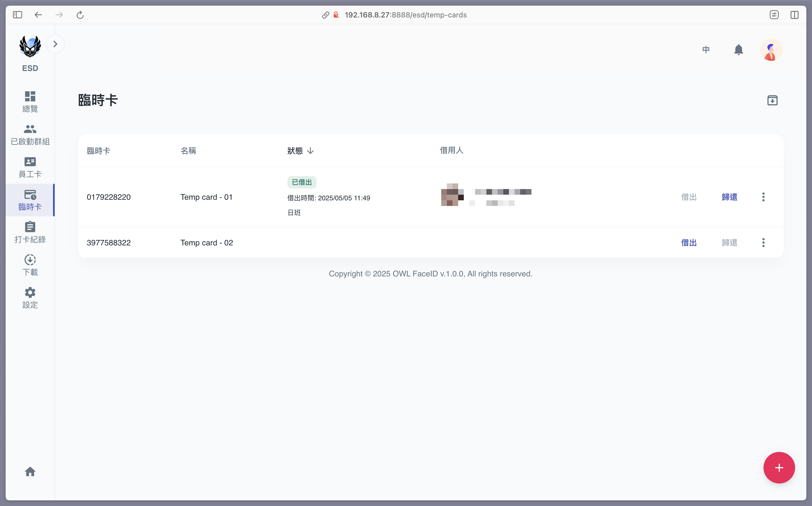Open the 下載 download section
This screenshot has height=506, width=812.
point(30,265)
